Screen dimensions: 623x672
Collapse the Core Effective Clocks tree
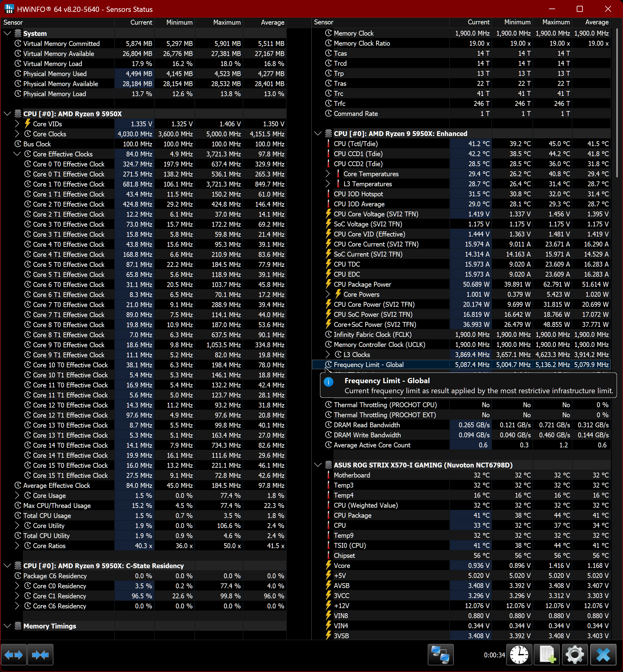[x=17, y=154]
